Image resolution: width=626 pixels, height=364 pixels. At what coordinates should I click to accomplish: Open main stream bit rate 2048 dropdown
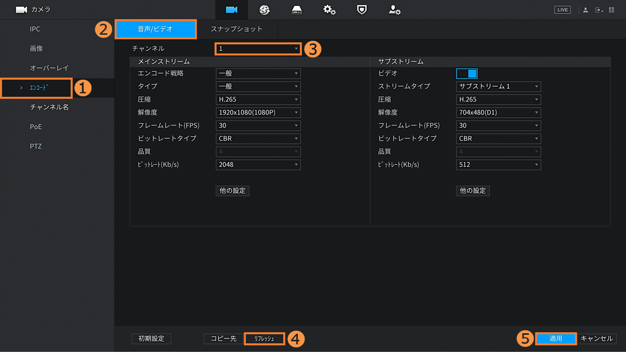click(258, 164)
